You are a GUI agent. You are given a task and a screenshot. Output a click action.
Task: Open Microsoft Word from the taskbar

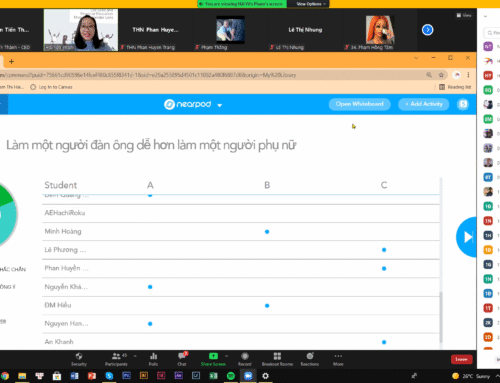[74, 376]
